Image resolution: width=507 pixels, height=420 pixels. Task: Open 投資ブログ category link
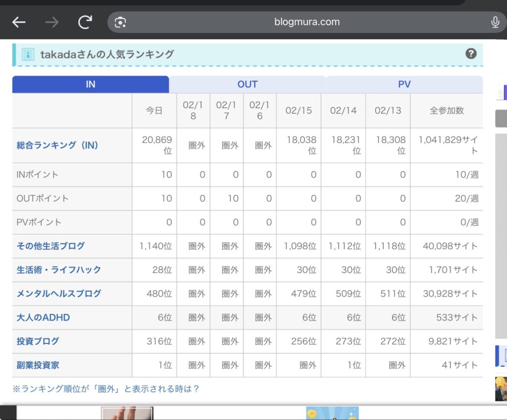[38, 341]
